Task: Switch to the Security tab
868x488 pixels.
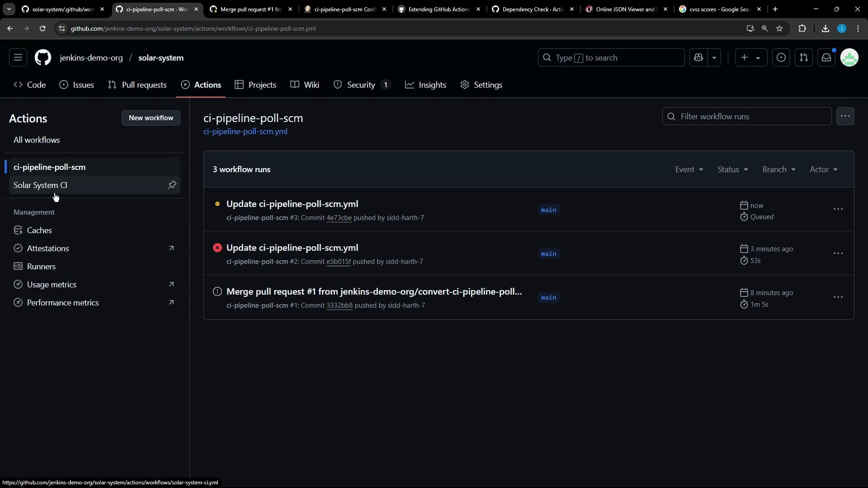Action: point(362,85)
